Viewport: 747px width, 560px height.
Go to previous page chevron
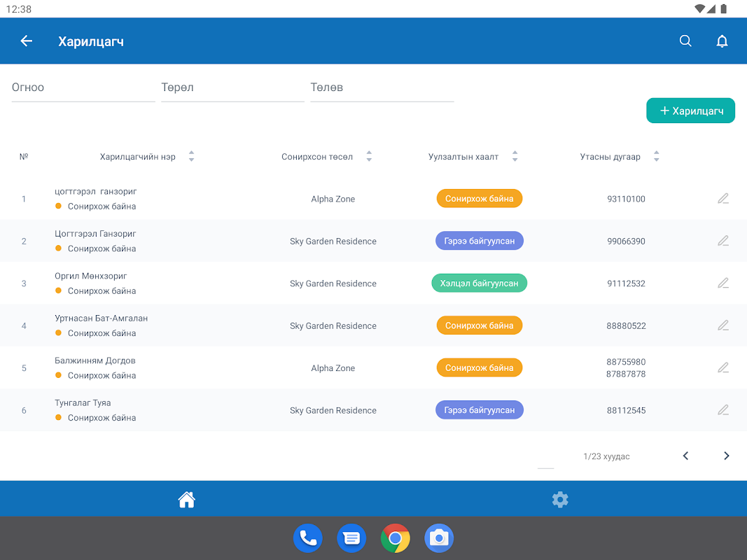click(685, 456)
